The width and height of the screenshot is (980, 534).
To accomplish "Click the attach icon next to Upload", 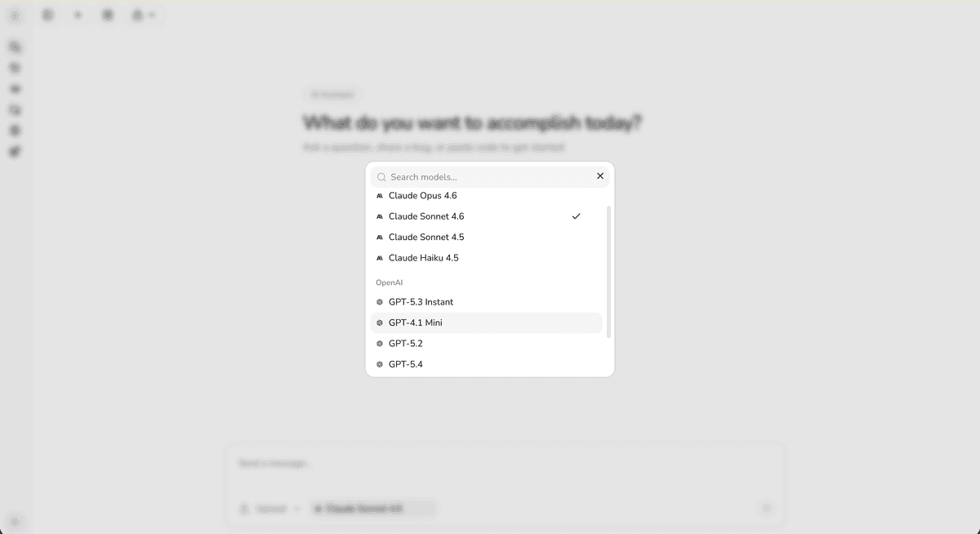I will 243,508.
